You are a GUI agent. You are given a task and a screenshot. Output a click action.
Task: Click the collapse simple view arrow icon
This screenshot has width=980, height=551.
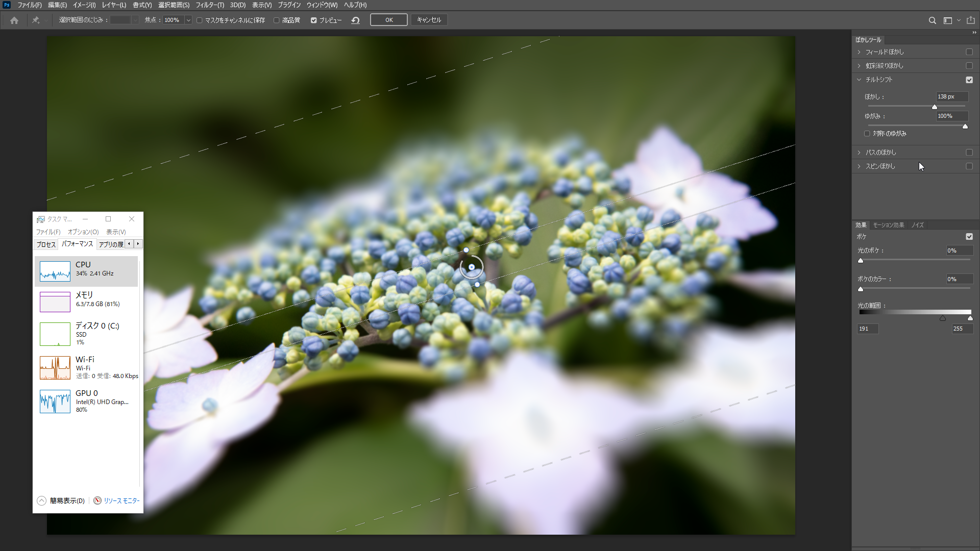pyautogui.click(x=42, y=500)
